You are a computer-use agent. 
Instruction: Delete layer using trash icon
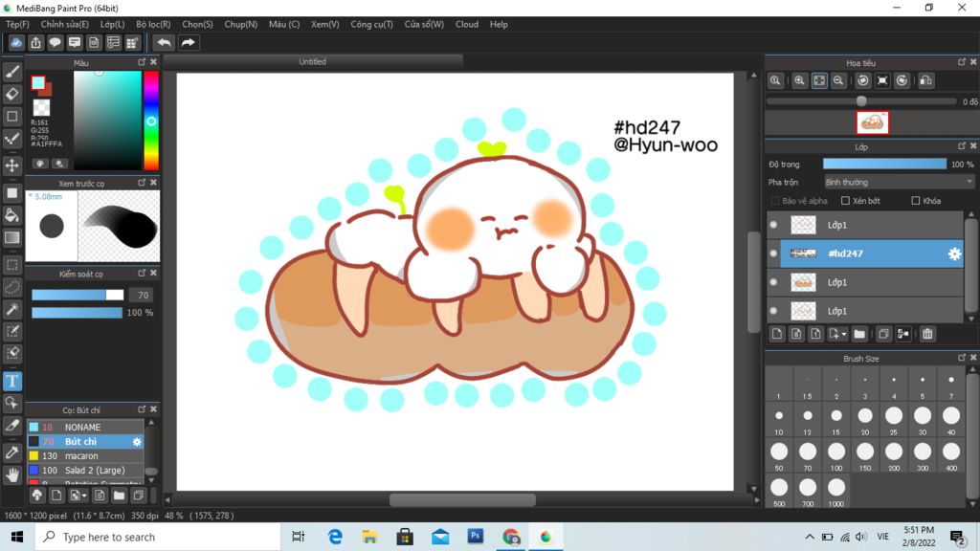click(x=927, y=334)
